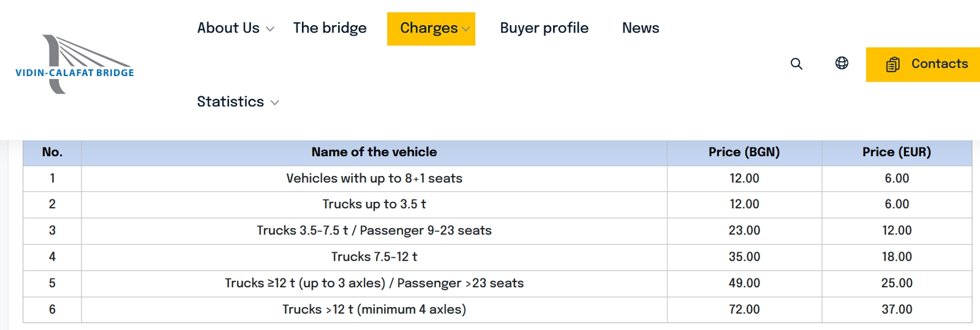
Task: Expand the Charges dropdown chevron
Action: [466, 29]
